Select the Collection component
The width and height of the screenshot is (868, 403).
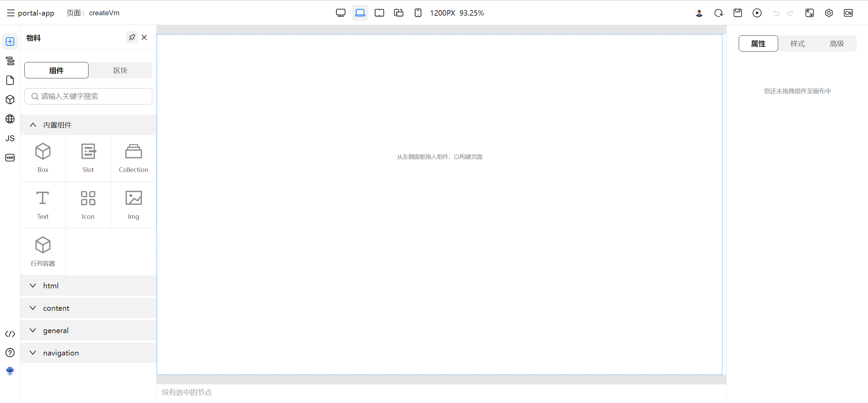[133, 158]
